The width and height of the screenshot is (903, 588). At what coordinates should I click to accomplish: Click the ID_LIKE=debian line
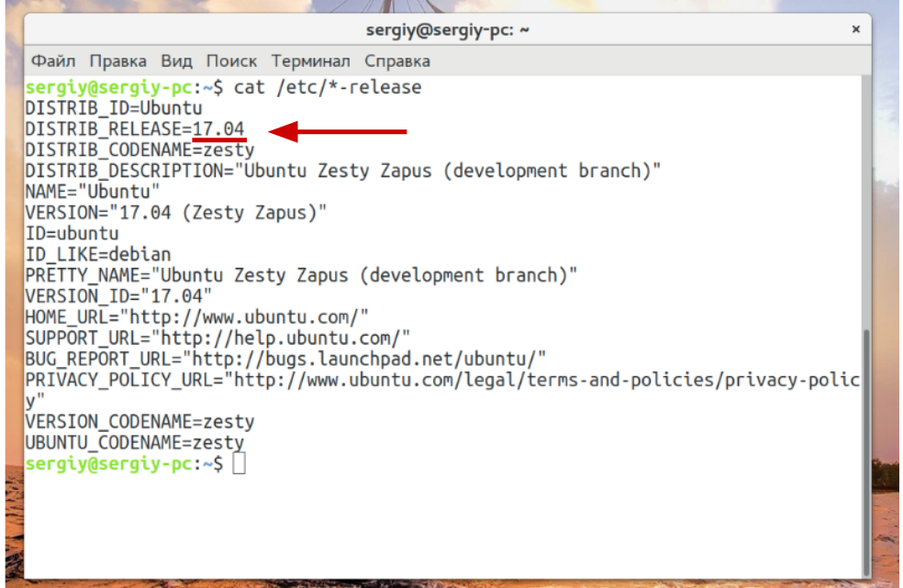[98, 254]
